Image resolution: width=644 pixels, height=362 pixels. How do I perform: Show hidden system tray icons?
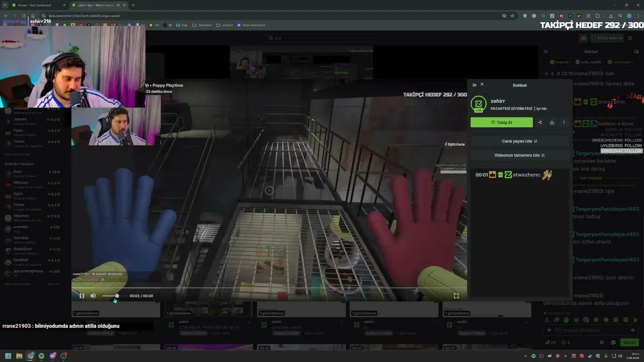pyautogui.click(x=526, y=356)
